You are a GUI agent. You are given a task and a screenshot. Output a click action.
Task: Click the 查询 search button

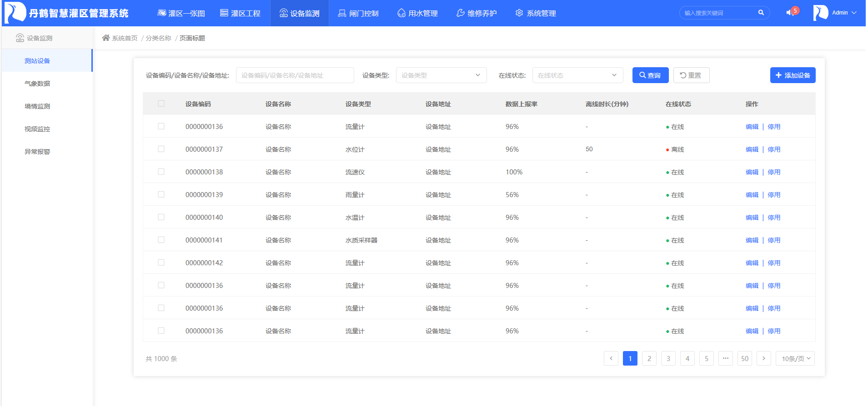pyautogui.click(x=650, y=75)
